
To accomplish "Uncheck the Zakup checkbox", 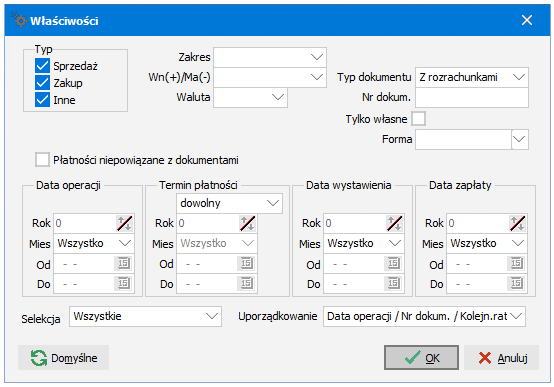I will [x=42, y=83].
